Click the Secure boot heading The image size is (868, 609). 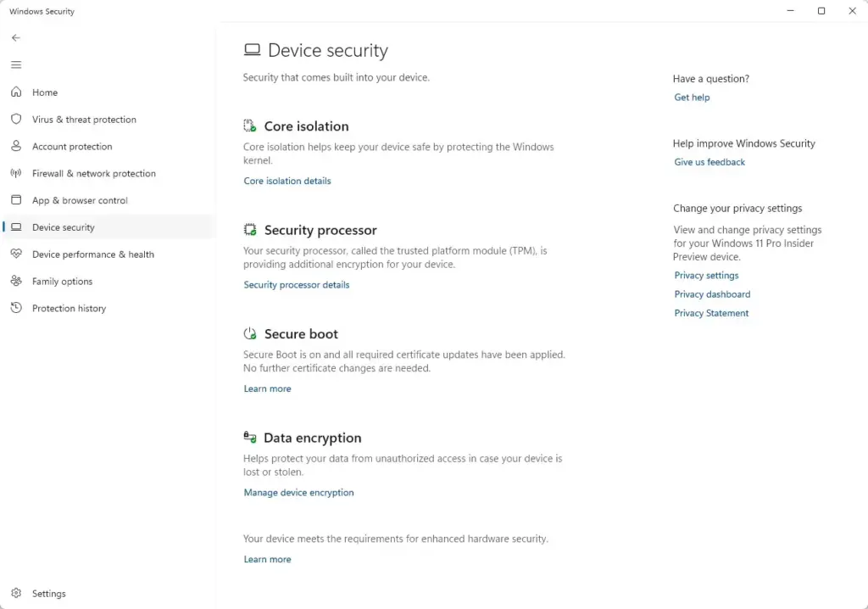click(x=301, y=334)
